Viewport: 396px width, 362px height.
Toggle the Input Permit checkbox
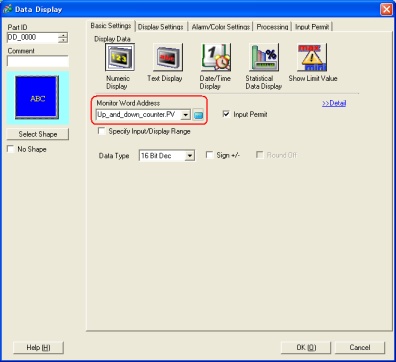click(226, 114)
